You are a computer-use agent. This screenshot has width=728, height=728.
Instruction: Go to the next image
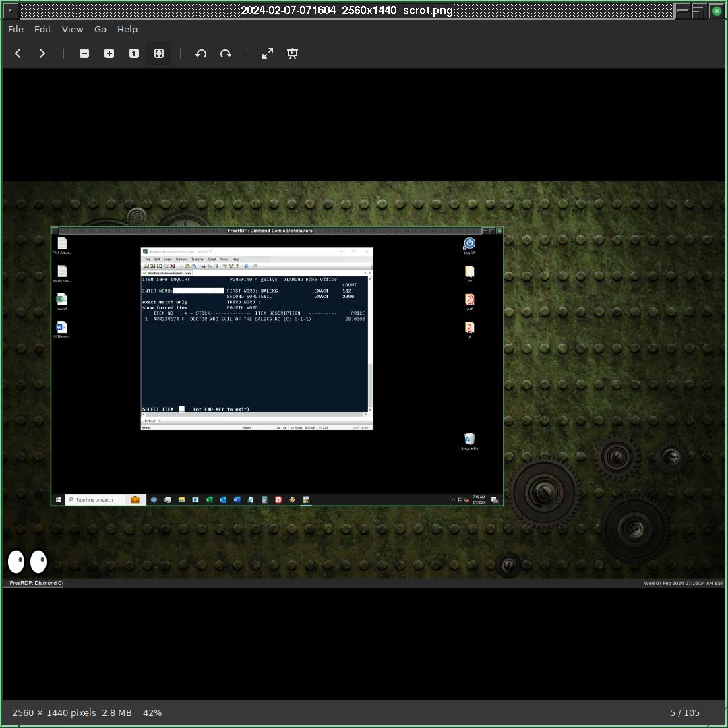(42, 53)
